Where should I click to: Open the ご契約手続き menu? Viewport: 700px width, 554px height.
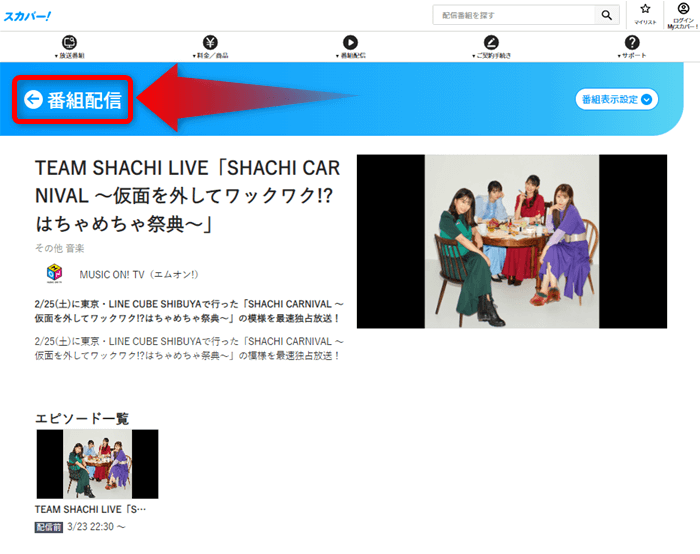[x=491, y=47]
